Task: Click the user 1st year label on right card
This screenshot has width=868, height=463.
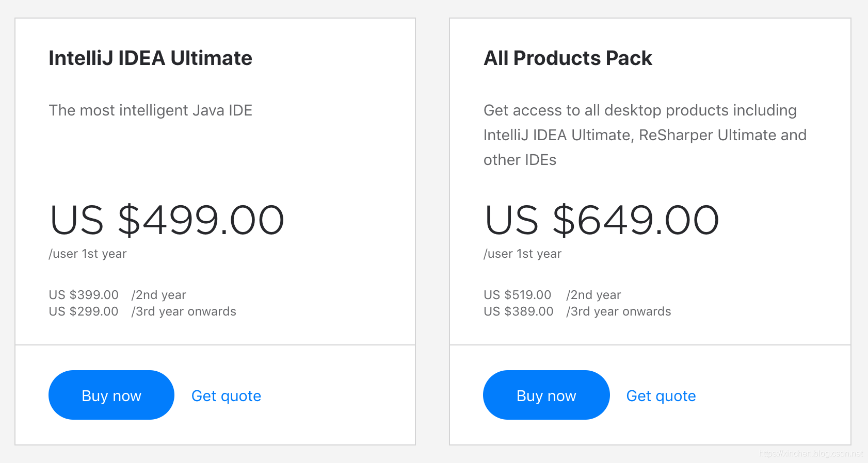Action: click(522, 253)
